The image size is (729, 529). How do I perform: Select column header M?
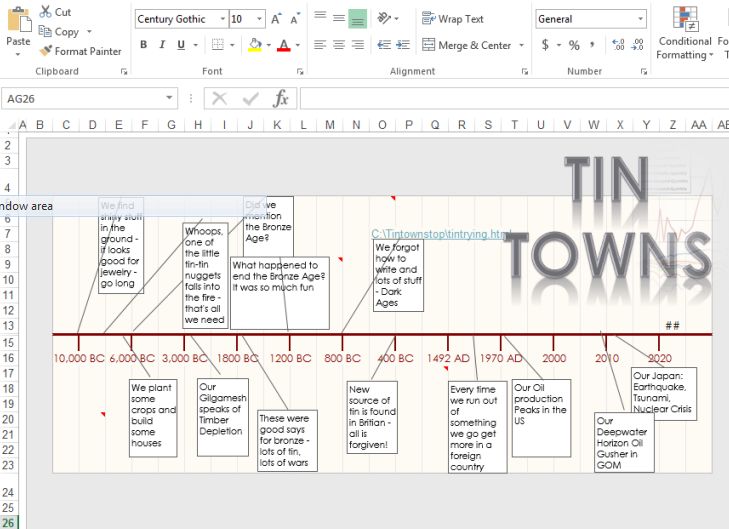point(329,125)
